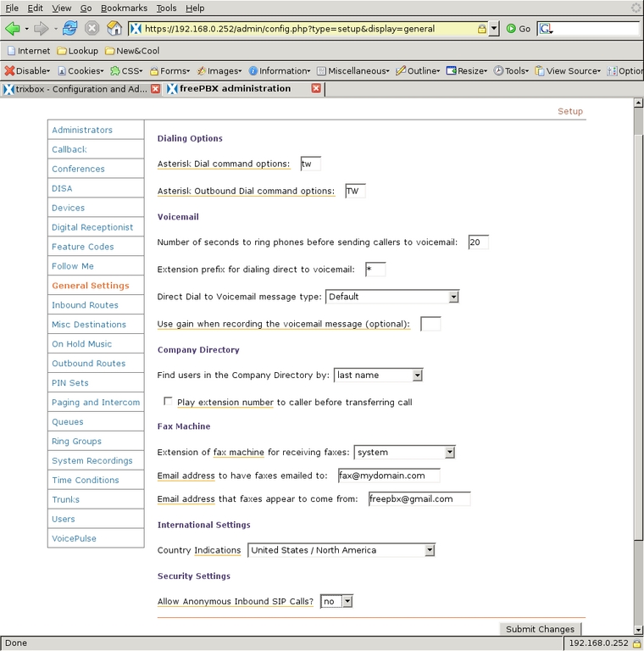This screenshot has height=651, width=644.
Task: Click the seconds-to-ring voicemail input field
Action: click(478, 242)
